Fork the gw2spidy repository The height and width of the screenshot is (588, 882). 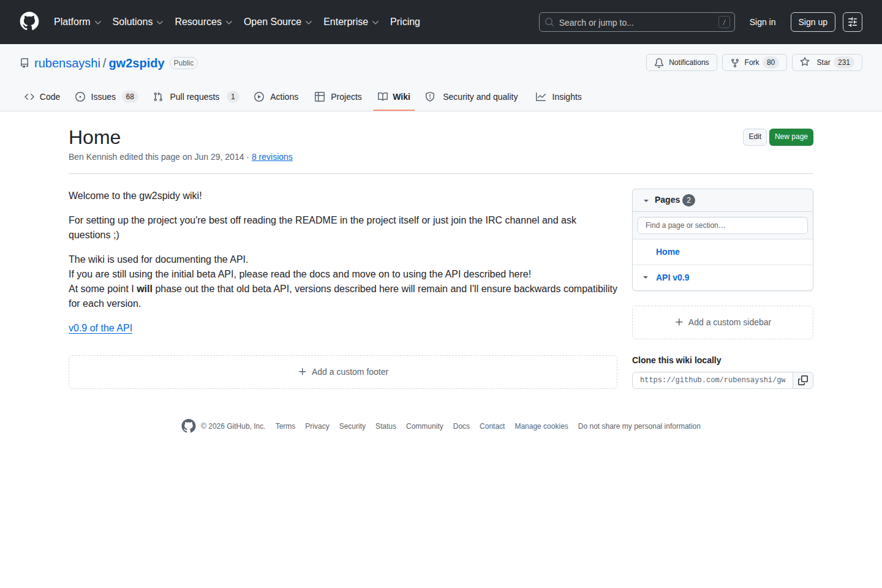tap(754, 62)
